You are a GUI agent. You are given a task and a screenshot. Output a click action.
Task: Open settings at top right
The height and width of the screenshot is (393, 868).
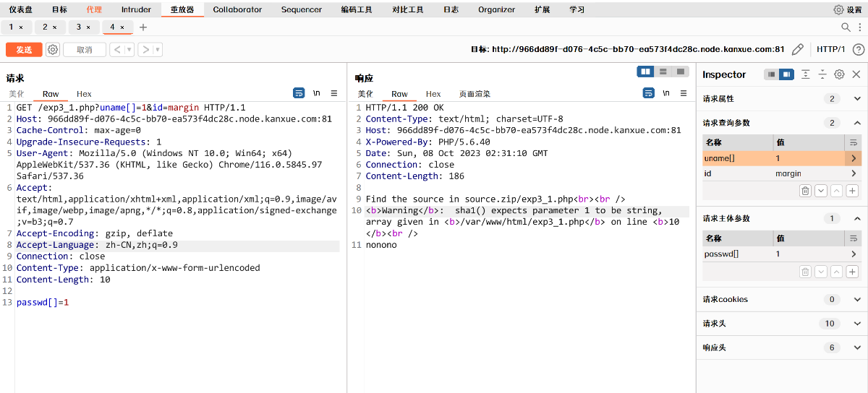tap(848, 9)
